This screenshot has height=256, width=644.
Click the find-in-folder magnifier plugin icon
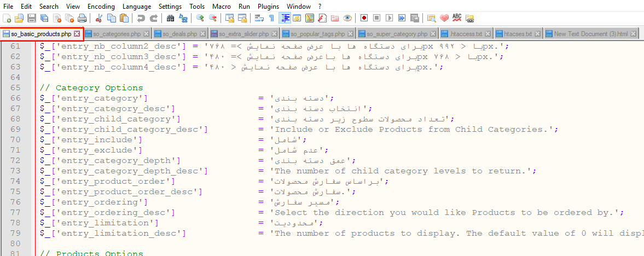431,18
